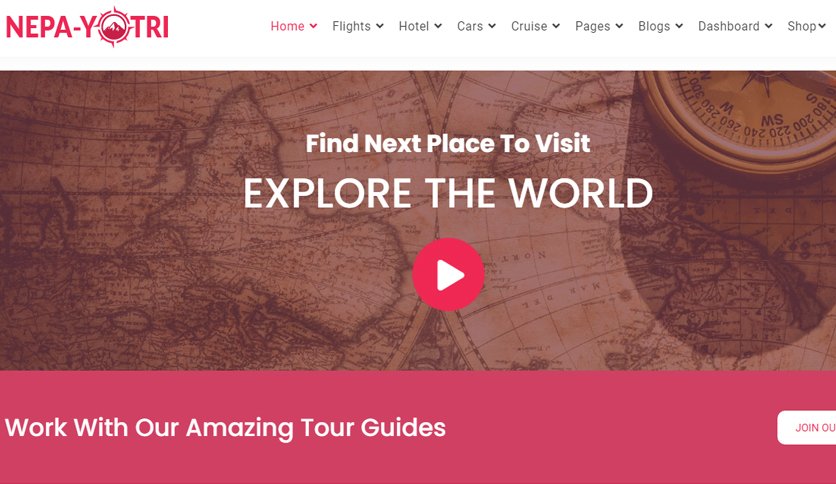Click the Work With Our Amazing Tour Guides heading
Screen dimensions: 836x484
tap(225, 427)
